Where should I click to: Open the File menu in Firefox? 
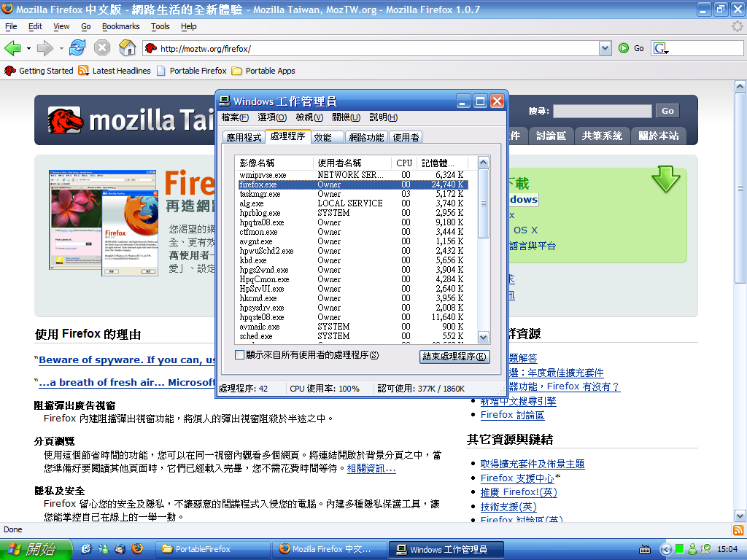11,26
